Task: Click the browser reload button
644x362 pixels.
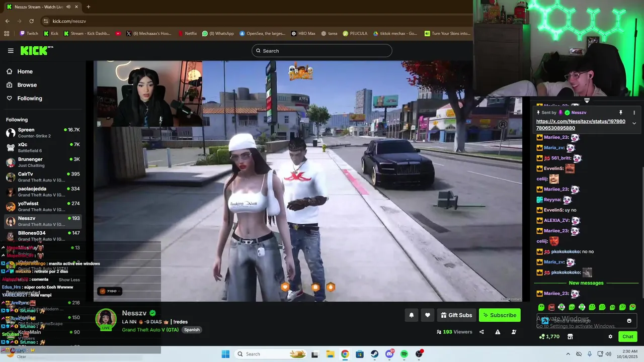Action: tap(31, 21)
